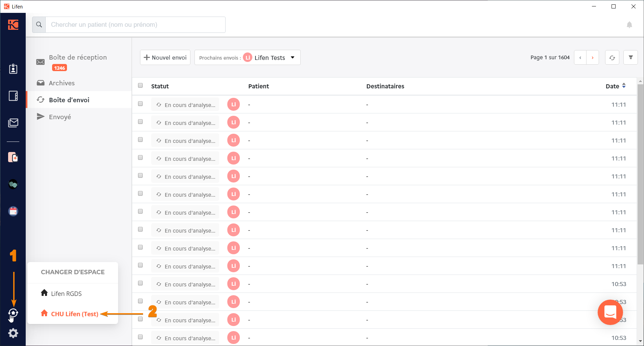Open the patient badge icon in the left sidebar

click(13, 69)
